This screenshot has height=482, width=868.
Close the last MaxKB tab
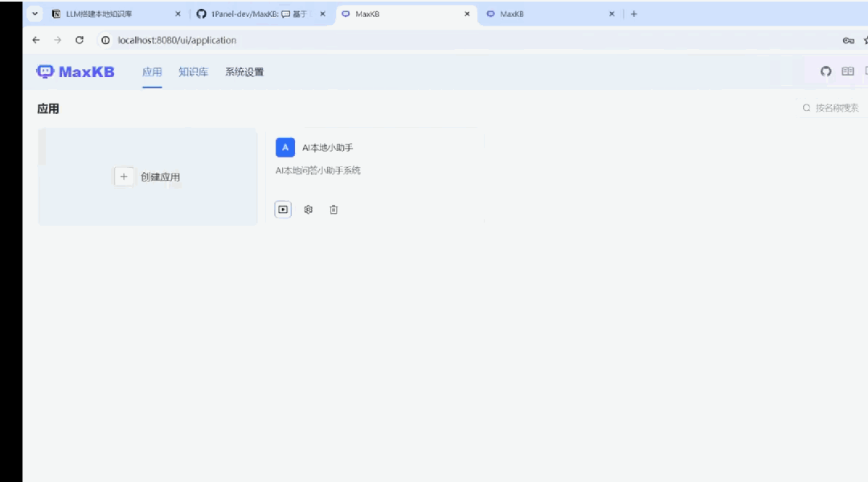(612, 14)
